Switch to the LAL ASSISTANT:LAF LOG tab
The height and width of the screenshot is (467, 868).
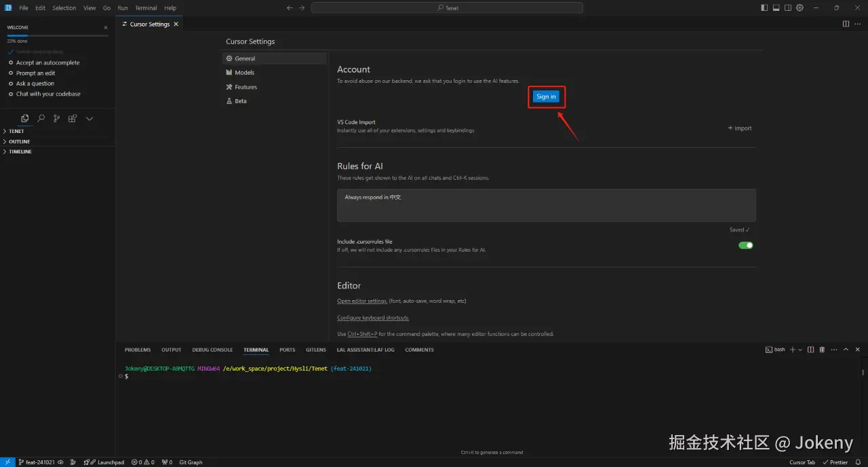tap(366, 350)
